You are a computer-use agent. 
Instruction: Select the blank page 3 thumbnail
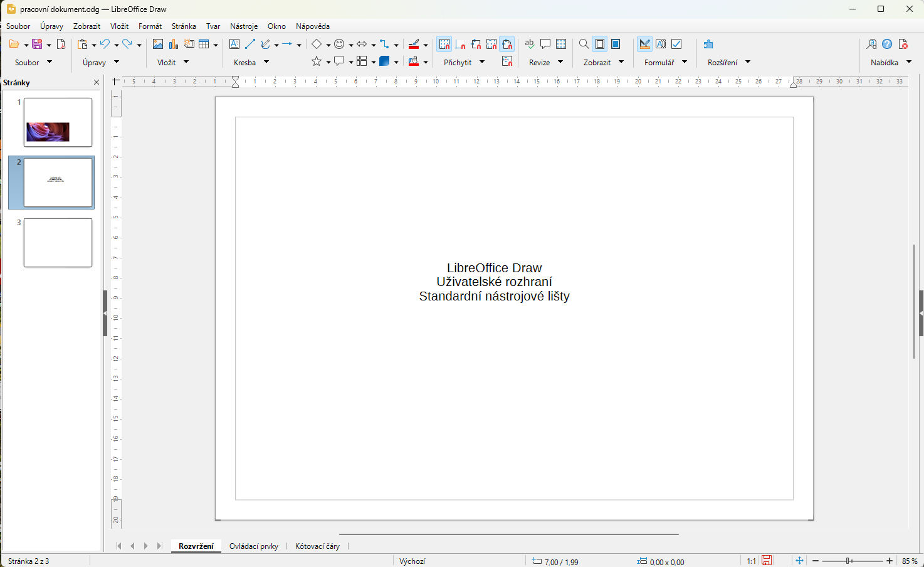click(58, 243)
